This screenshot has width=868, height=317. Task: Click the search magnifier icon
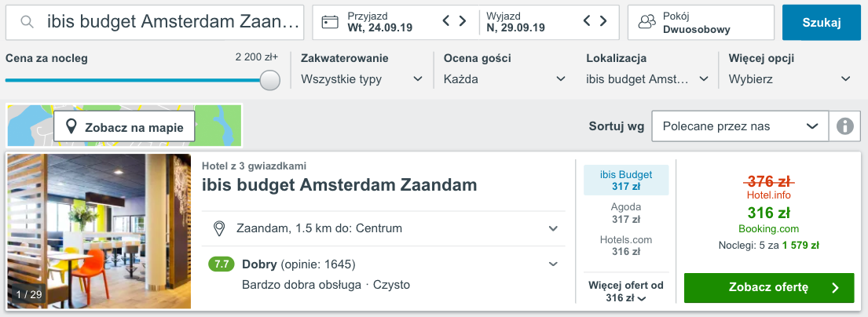(x=27, y=23)
